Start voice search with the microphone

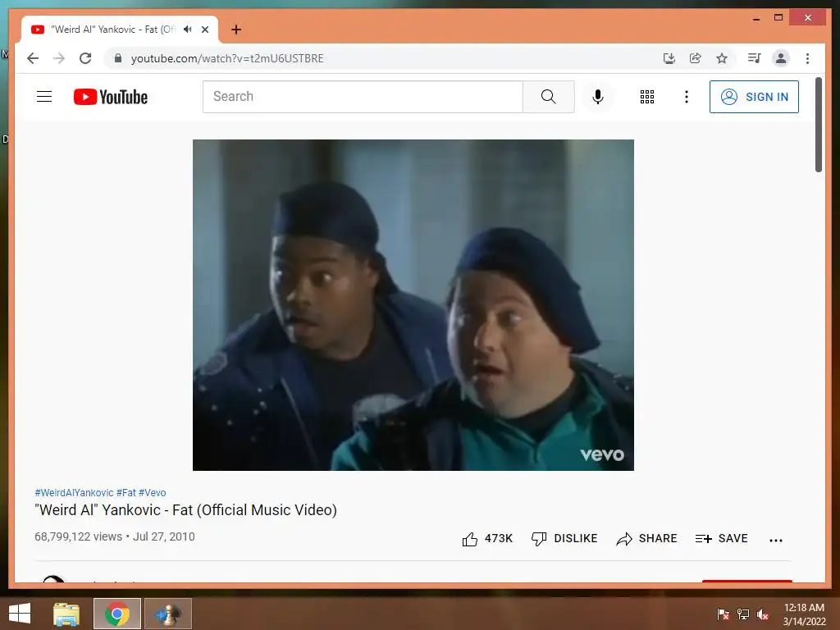click(598, 97)
